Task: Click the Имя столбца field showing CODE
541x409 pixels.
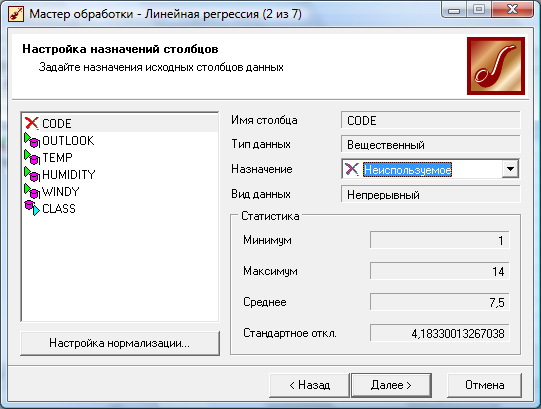Action: click(x=430, y=120)
